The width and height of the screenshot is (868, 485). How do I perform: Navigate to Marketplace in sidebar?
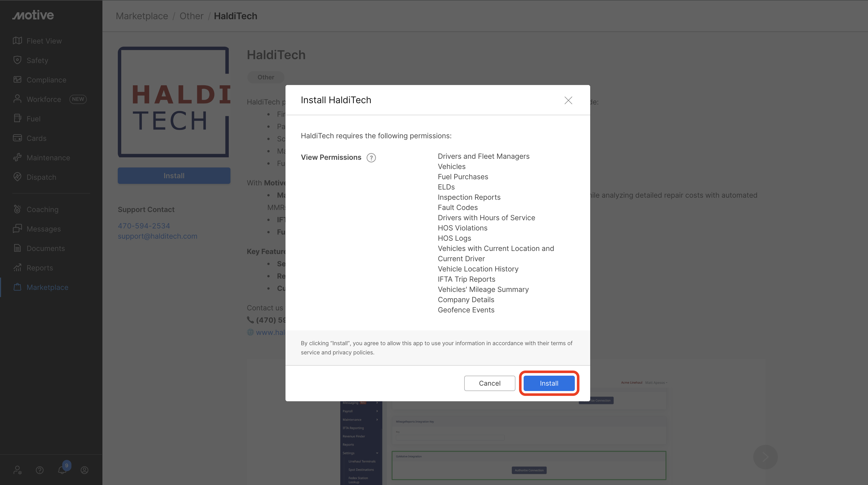coord(47,287)
